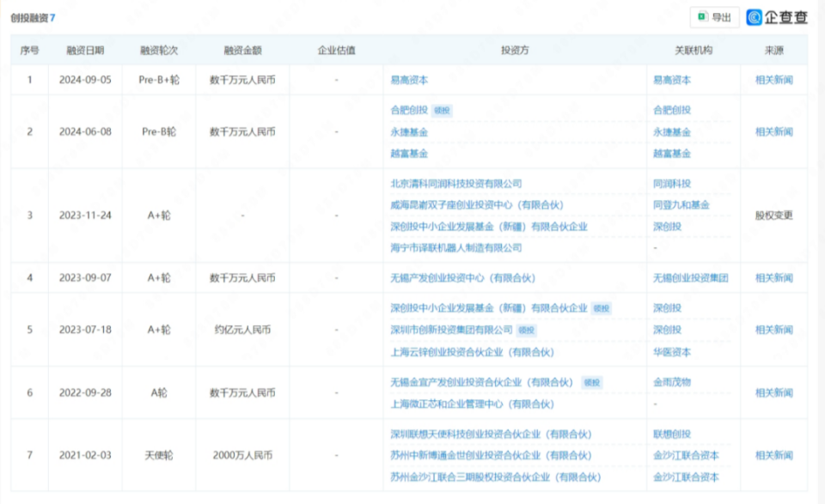825x504 pixels.
Task: Open 深圳市创新投资集团有限公司 investor link
Action: 451,330
